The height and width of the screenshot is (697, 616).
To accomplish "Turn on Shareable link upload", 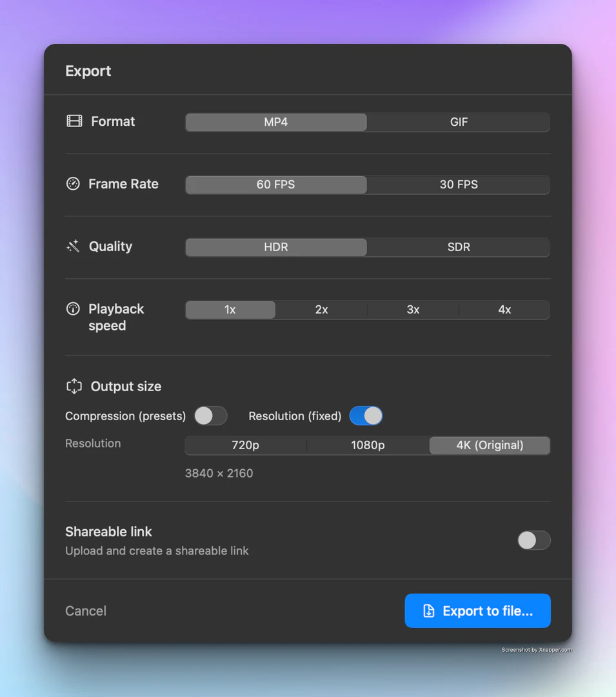I will coord(534,540).
